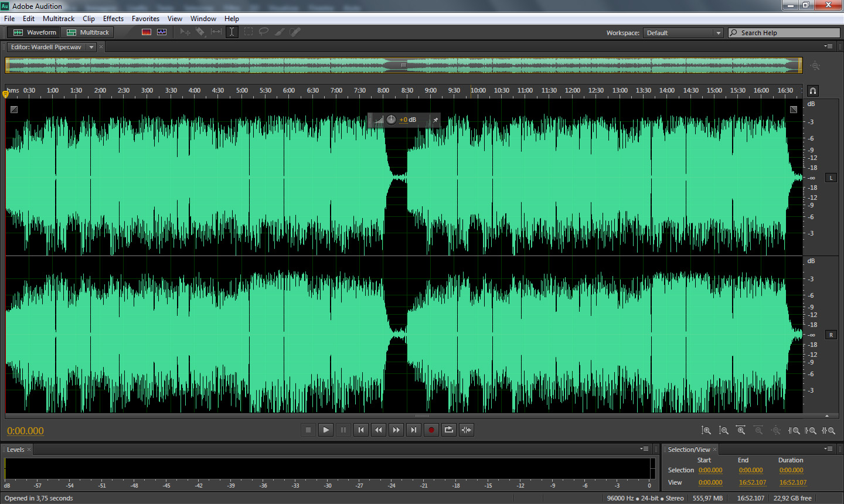Click the playhead marker at timeline start

tap(5, 93)
